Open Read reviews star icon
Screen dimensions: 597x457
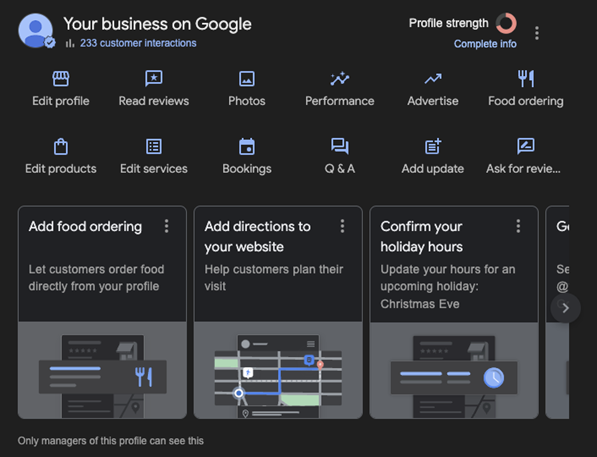154,78
